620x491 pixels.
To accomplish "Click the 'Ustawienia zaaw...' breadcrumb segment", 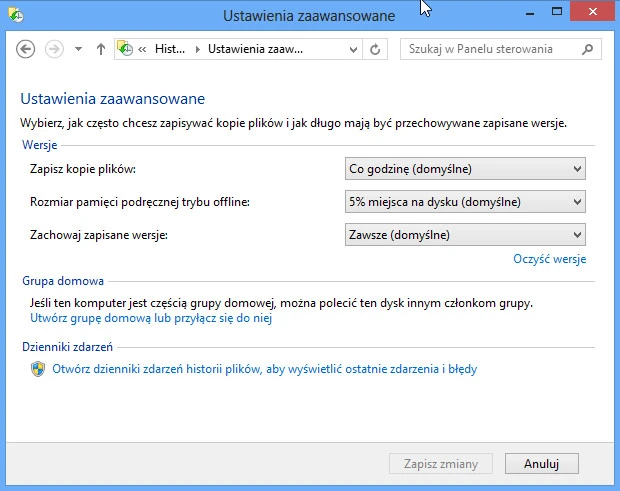I will (x=255, y=49).
